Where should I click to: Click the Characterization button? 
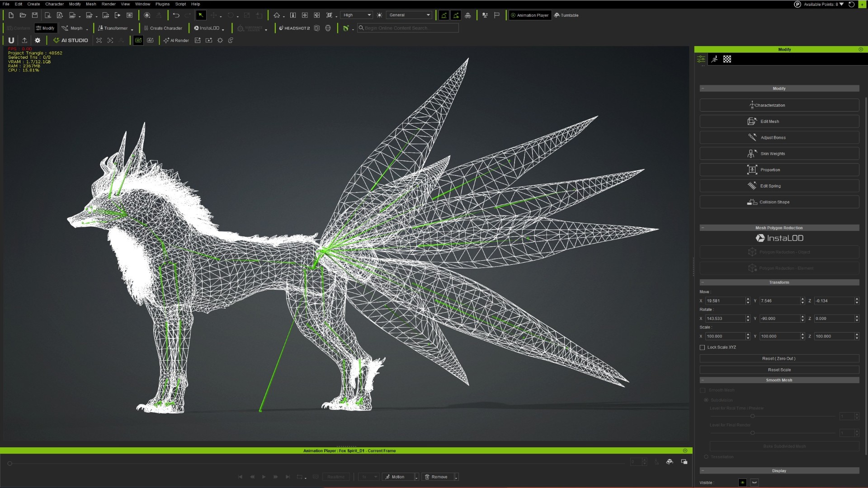[x=779, y=105]
